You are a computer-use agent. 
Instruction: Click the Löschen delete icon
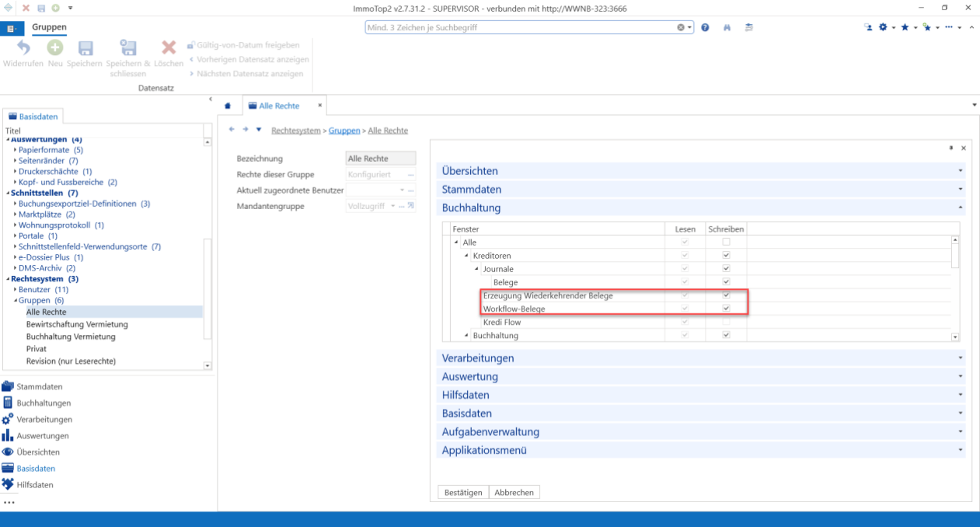coord(169,48)
